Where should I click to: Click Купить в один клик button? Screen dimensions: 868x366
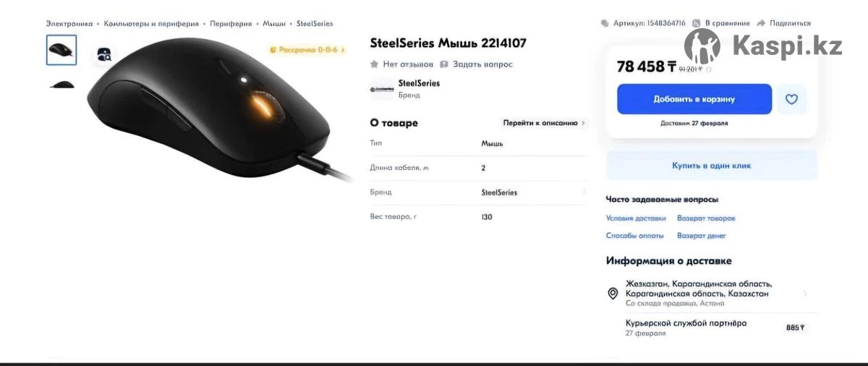coord(712,166)
